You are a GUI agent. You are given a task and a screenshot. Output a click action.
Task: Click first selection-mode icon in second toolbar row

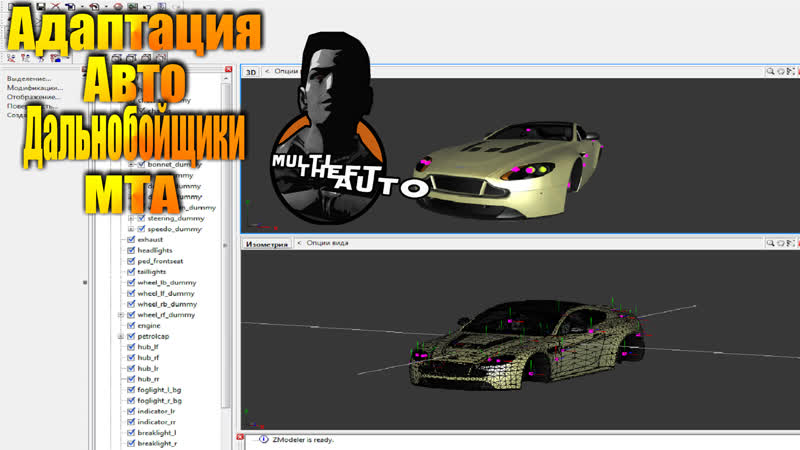coord(11,58)
